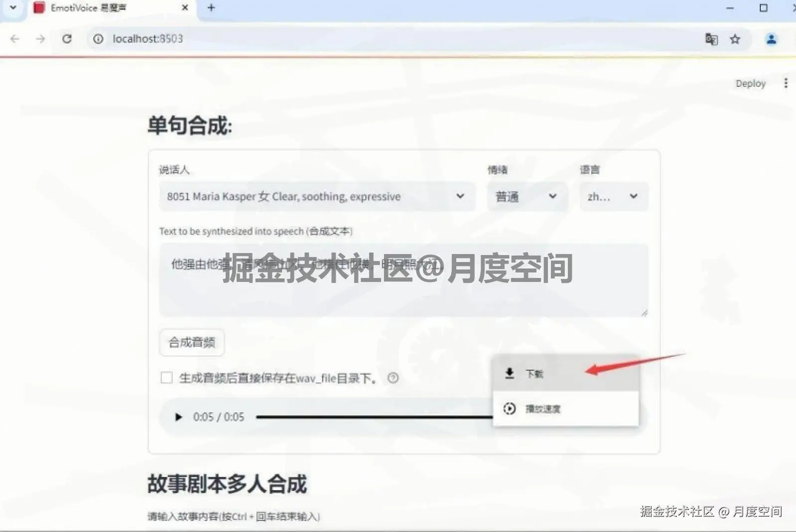796x532 pixels.
Task: Maximize the browser window
Action: (x=763, y=8)
